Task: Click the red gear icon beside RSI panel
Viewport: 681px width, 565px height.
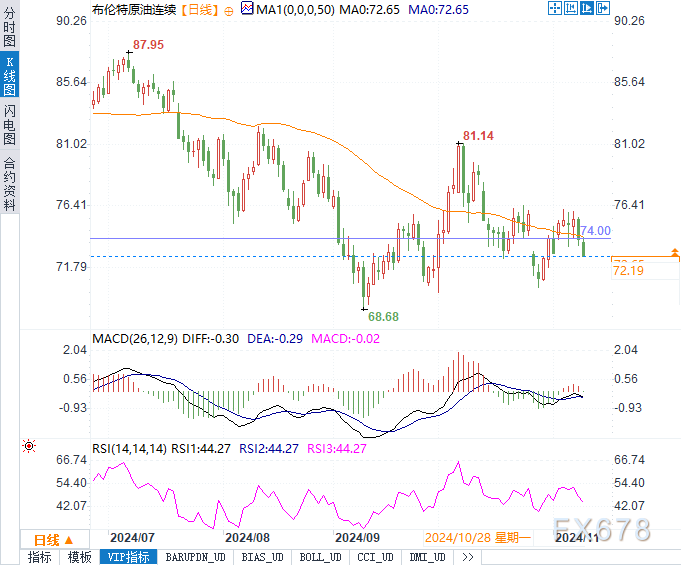Action: (x=28, y=445)
